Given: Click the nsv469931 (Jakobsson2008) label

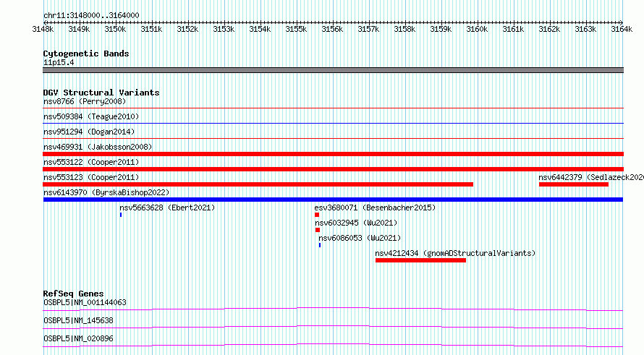Looking at the screenshot, I should pyautogui.click(x=98, y=147).
